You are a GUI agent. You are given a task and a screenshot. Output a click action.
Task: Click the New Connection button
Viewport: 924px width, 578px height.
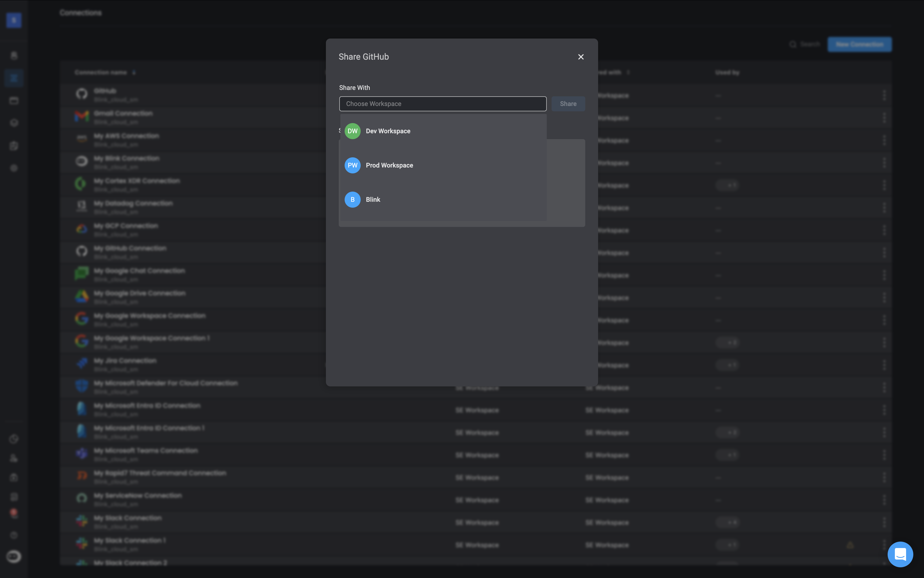tap(860, 44)
